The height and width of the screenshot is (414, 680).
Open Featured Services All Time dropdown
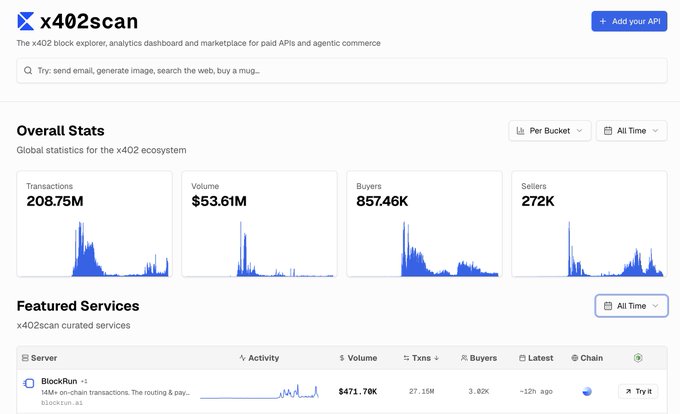click(x=631, y=306)
